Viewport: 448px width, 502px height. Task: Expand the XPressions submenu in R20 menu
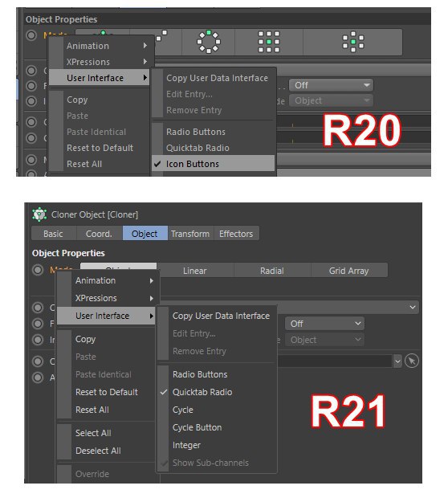(100, 62)
